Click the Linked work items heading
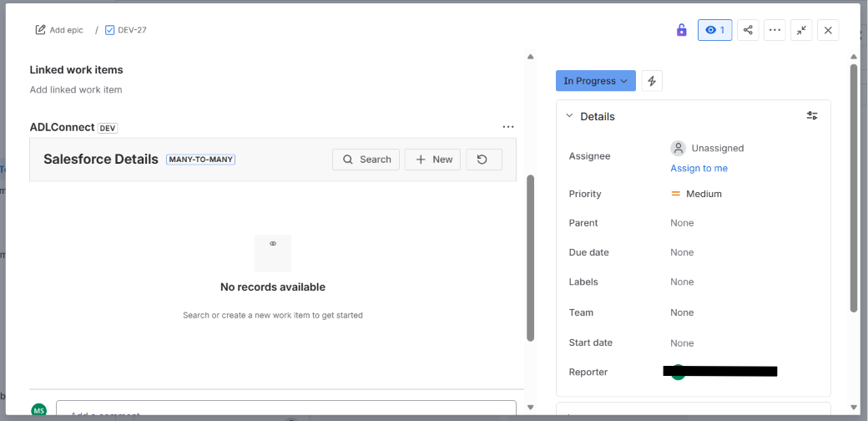 (x=77, y=70)
